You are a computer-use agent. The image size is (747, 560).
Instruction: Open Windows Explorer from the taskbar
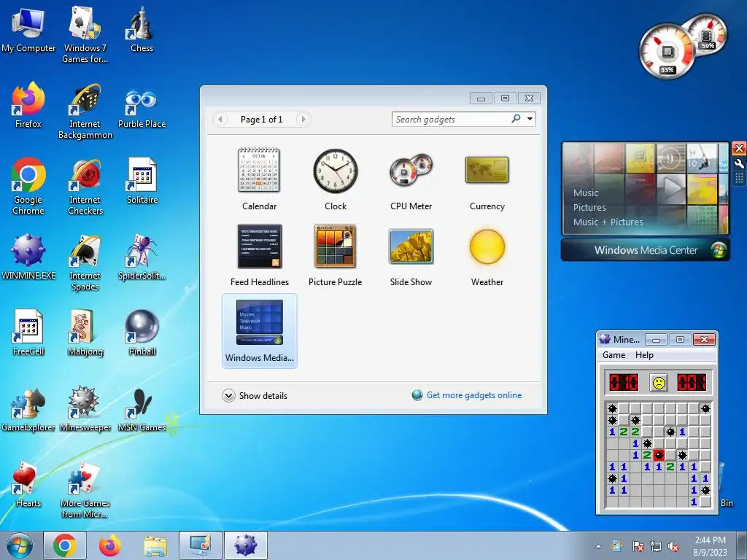coord(155,545)
